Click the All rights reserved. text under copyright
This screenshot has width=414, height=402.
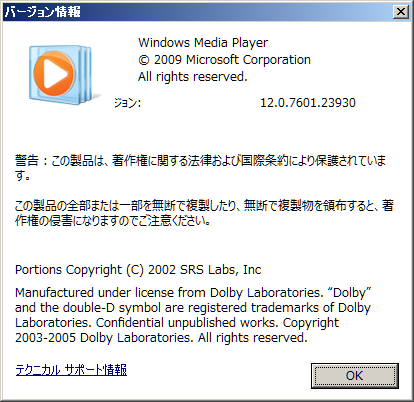coord(193,77)
